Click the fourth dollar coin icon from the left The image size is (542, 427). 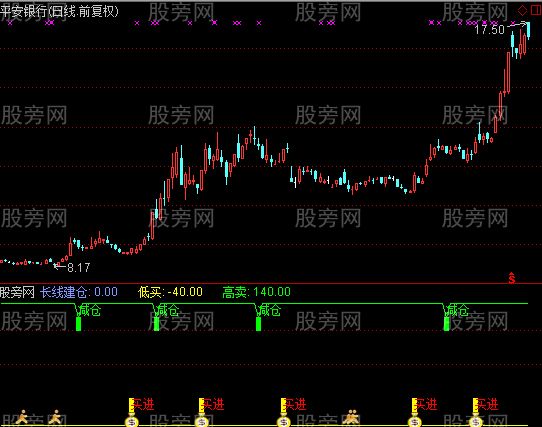point(414,422)
